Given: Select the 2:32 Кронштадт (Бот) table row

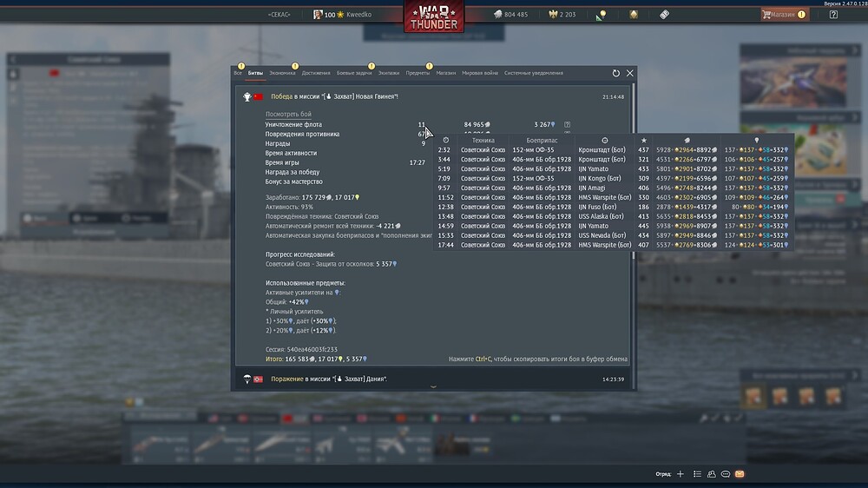Looking at the screenshot, I should coord(614,150).
